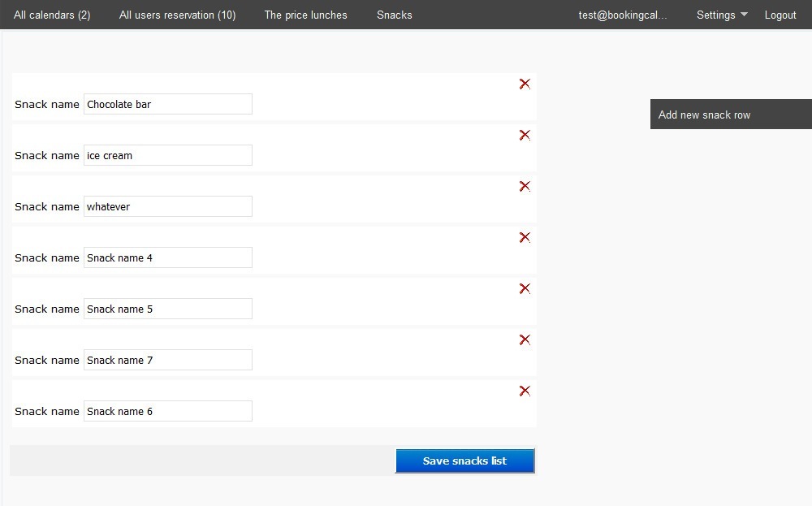This screenshot has width=812, height=506.
Task: Remove the ice cream snack row
Action: point(525,135)
